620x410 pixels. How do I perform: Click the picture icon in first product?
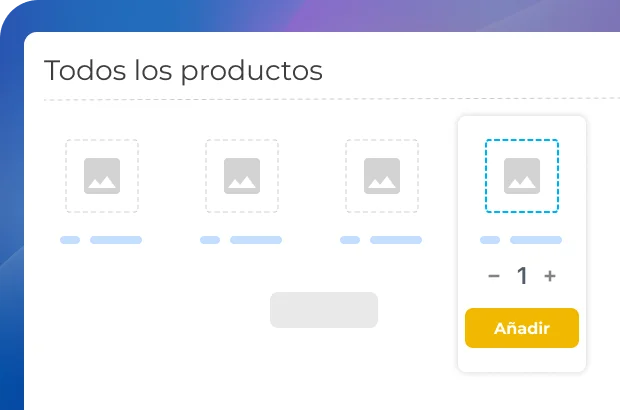point(102,176)
